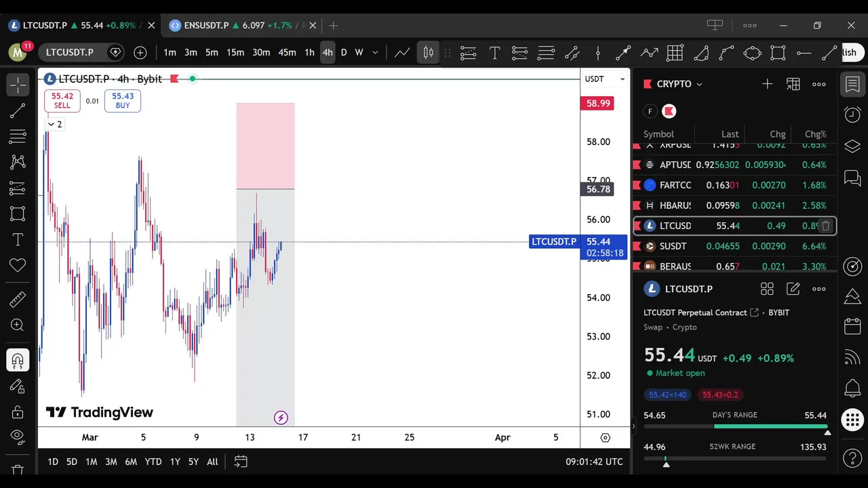Set chart range to 6M

pyautogui.click(x=131, y=462)
